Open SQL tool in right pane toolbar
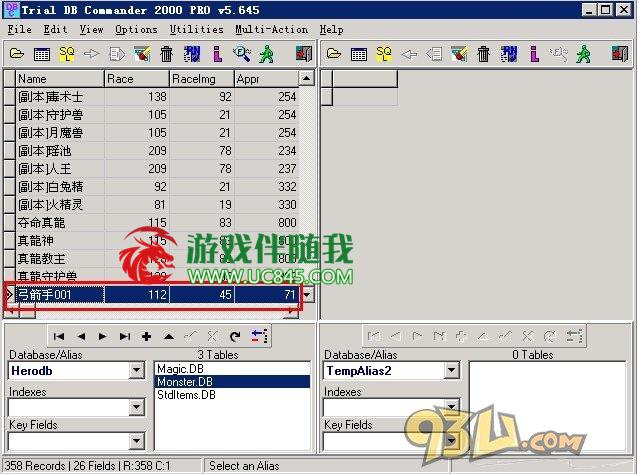The width and height of the screenshot is (637, 474). (x=384, y=53)
